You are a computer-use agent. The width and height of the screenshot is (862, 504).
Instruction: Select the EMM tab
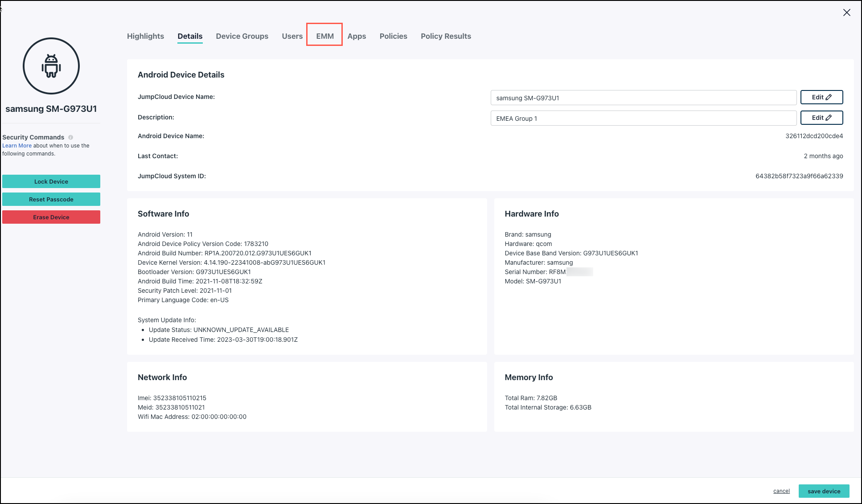pyautogui.click(x=325, y=36)
